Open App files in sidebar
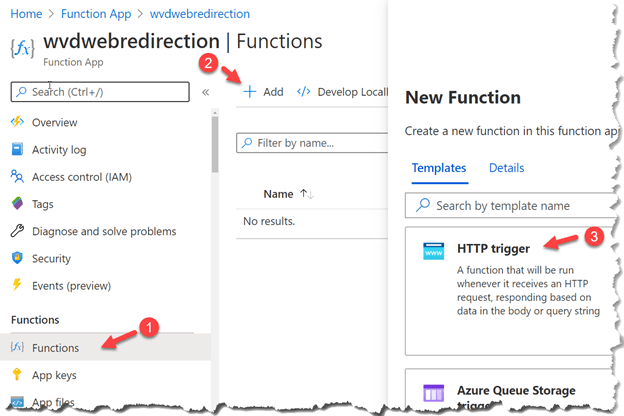This screenshot has height=416, width=624. point(53,402)
